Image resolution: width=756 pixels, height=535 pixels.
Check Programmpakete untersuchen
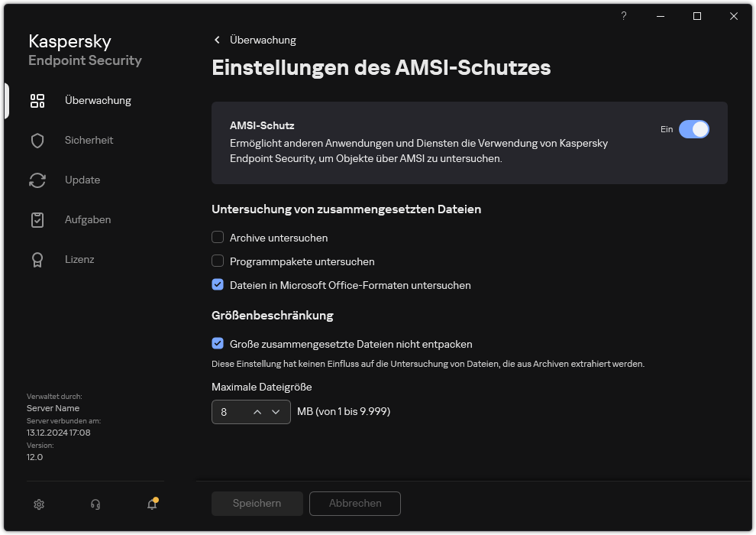[218, 261]
